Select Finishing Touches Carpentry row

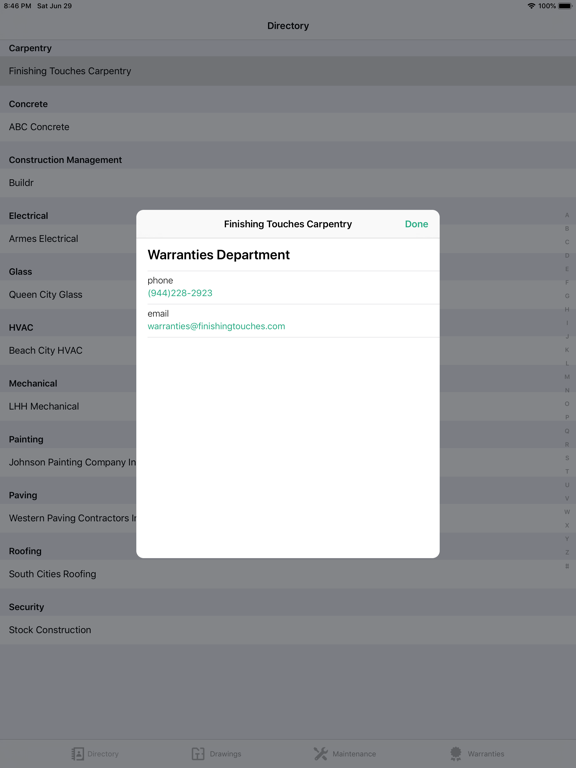coord(288,71)
